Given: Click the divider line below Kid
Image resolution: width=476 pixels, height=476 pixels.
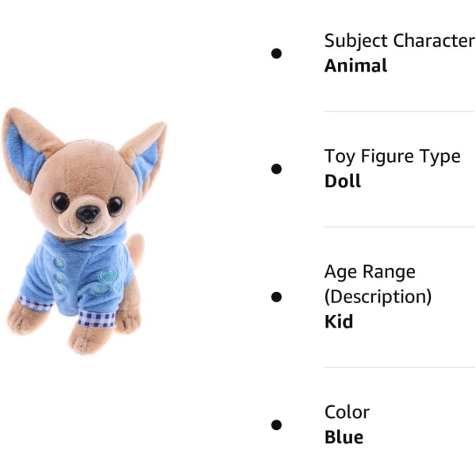Looking at the screenshot, I should (x=400, y=367).
